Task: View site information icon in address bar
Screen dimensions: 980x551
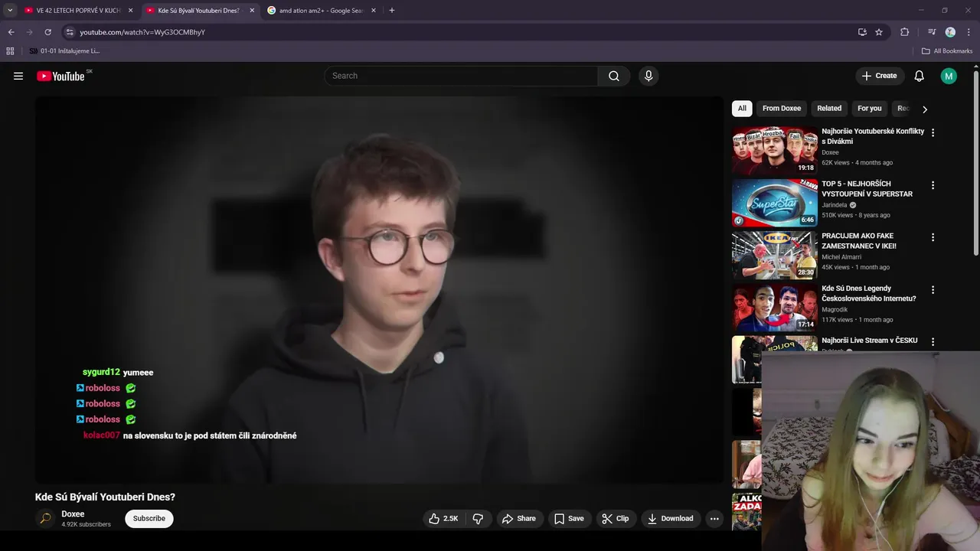Action: click(x=70, y=32)
